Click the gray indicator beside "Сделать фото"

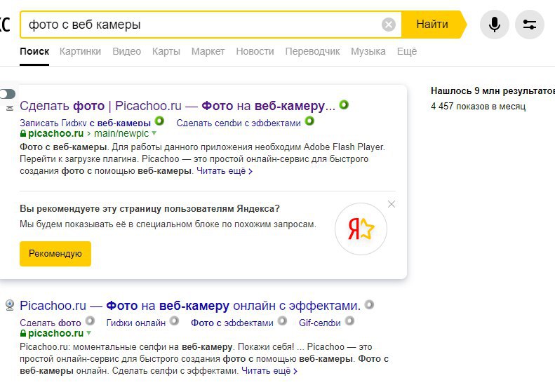[90, 321]
